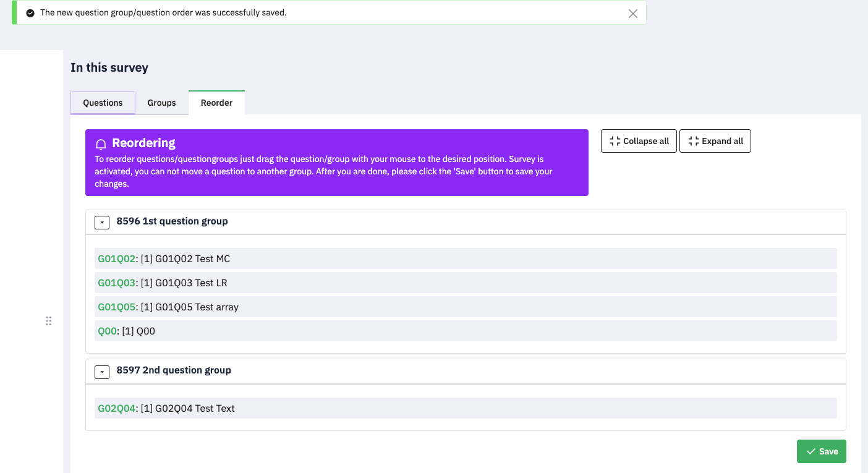Image resolution: width=868 pixels, height=473 pixels.
Task: Click the green checkmark notification icon
Action: coord(30,13)
